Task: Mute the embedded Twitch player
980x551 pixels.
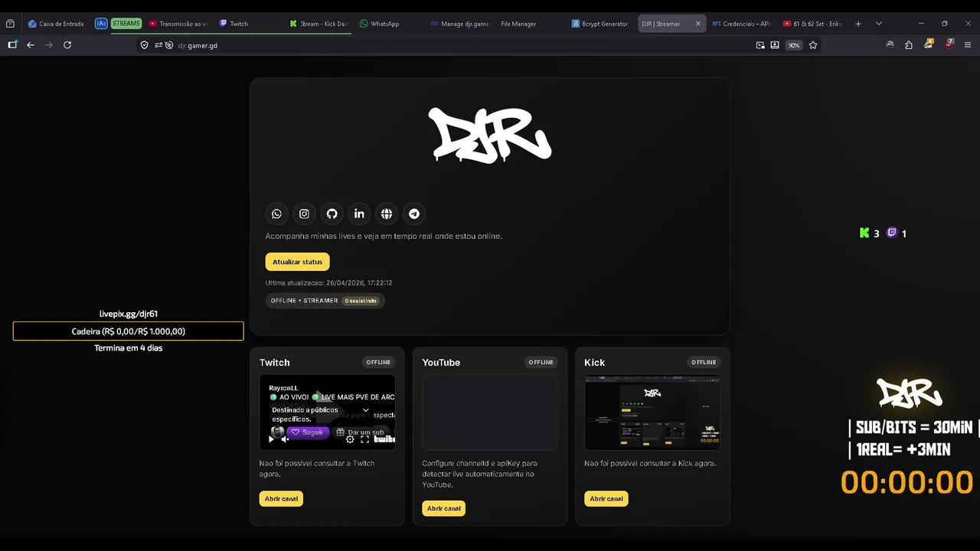Action: tap(285, 439)
